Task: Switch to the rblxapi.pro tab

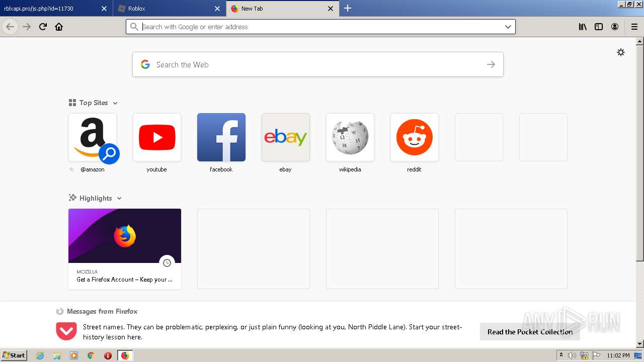Action: [x=56, y=8]
